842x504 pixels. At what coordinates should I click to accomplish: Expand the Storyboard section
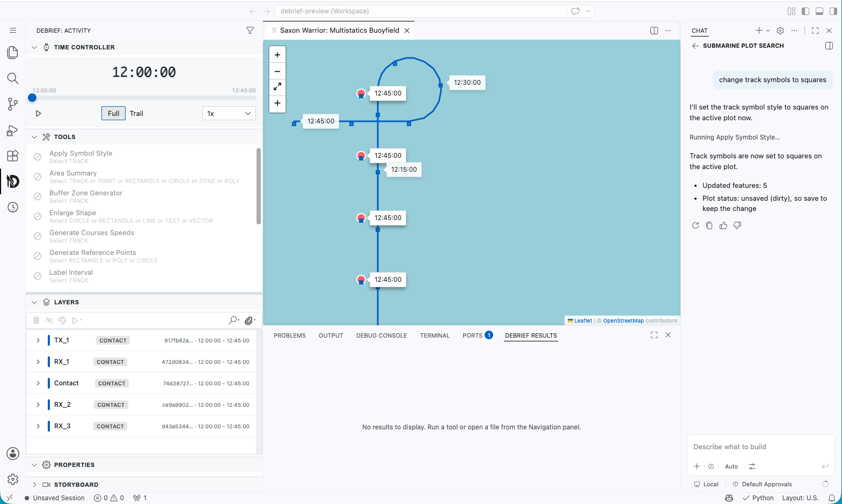(x=34, y=485)
